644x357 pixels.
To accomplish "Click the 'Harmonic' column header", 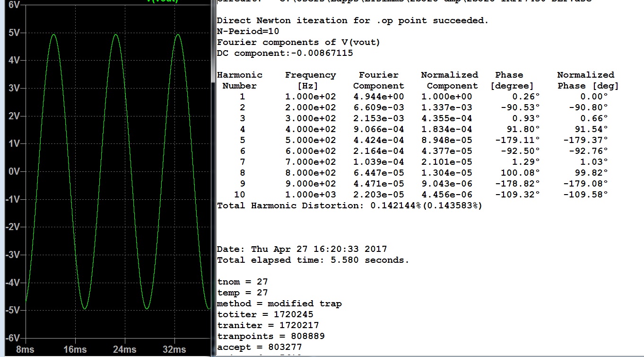I will point(239,75).
